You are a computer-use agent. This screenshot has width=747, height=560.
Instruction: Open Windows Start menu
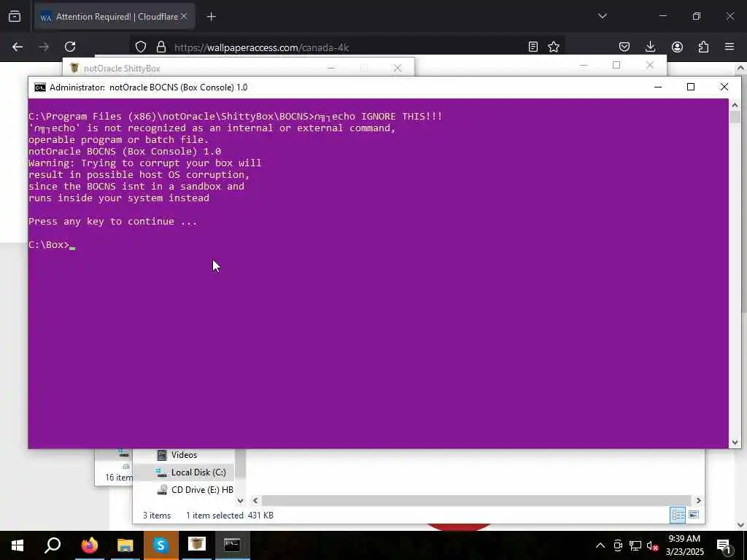(18, 545)
